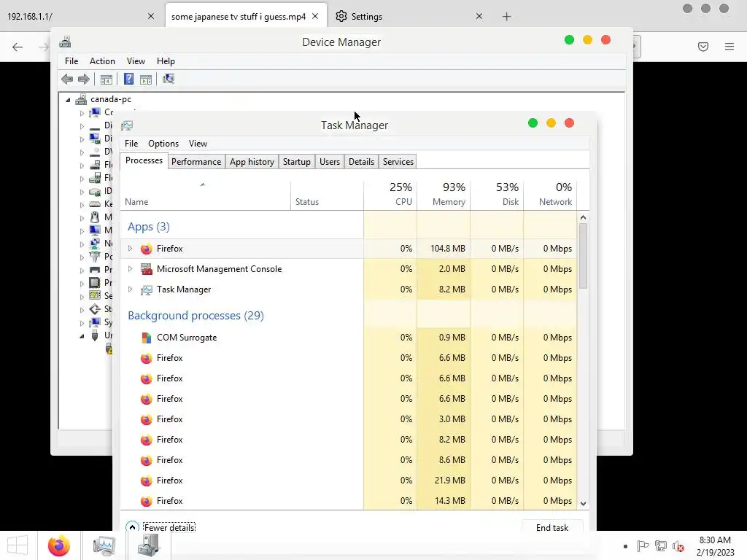This screenshot has width=747, height=560.
Task: Click the browser back arrow
Action: [x=18, y=47]
